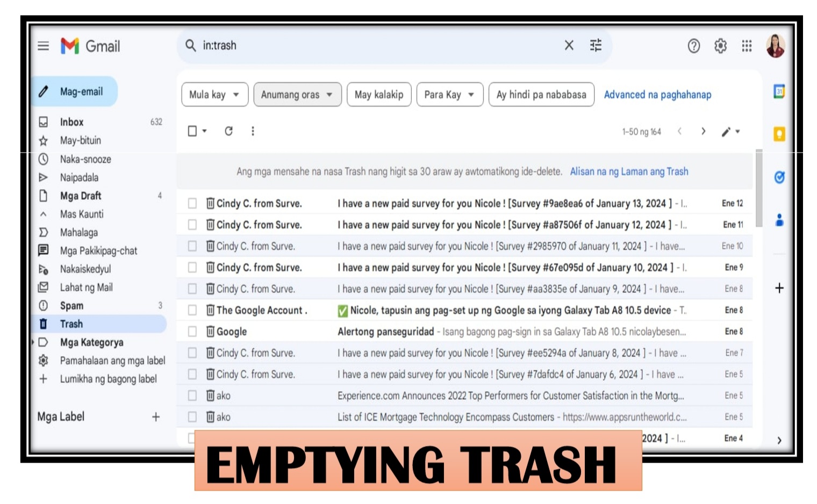Click the message list vertical scrollbar

[758, 188]
